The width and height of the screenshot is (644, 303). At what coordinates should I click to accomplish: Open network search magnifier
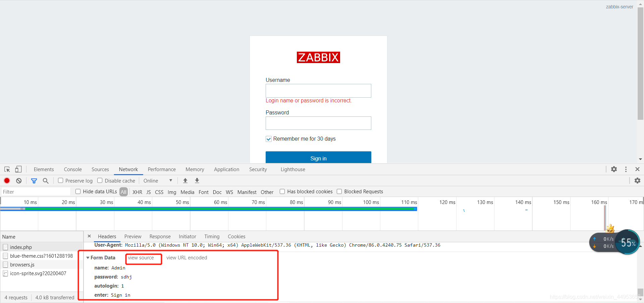pos(46,181)
